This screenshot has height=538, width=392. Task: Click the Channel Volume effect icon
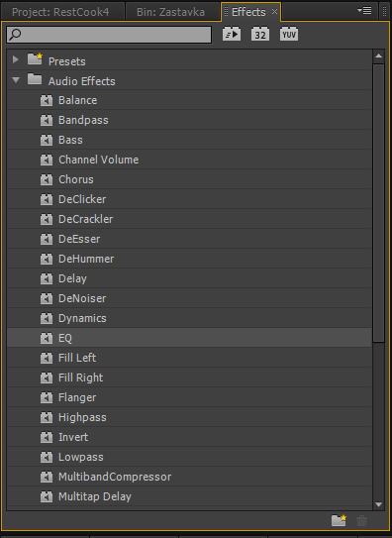47,161
